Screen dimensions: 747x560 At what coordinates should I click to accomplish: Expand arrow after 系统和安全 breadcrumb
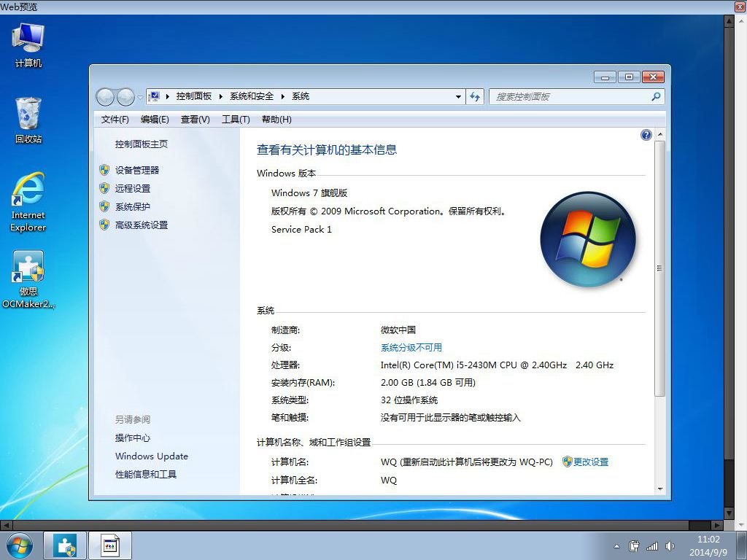[283, 97]
